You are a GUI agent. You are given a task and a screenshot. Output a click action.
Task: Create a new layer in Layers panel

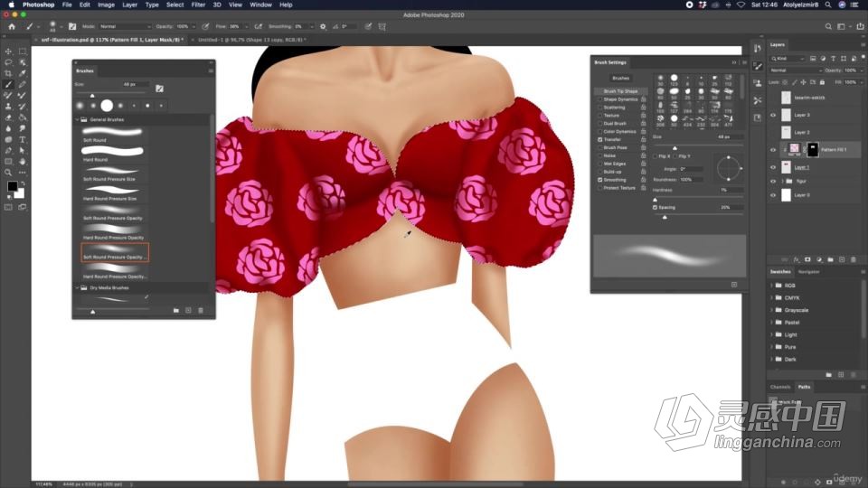(x=842, y=259)
